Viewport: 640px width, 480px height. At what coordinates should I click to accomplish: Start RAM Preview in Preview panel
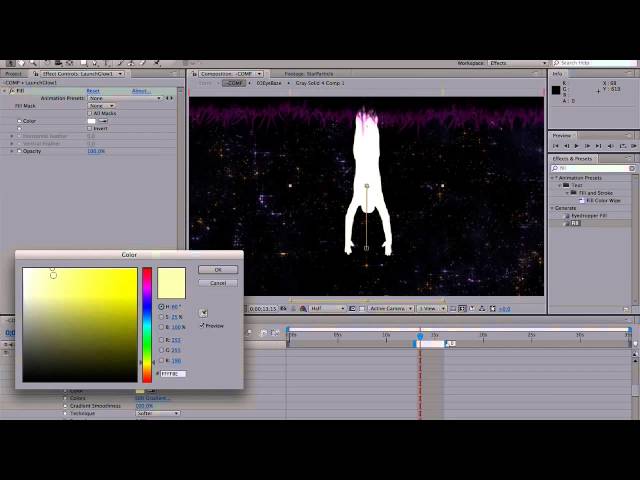[x=633, y=146]
